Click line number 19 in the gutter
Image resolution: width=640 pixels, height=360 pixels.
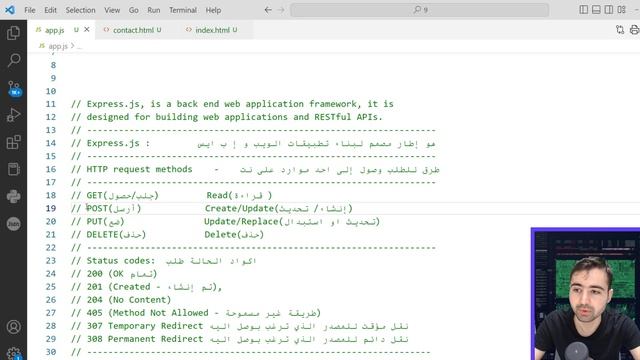pos(51,209)
